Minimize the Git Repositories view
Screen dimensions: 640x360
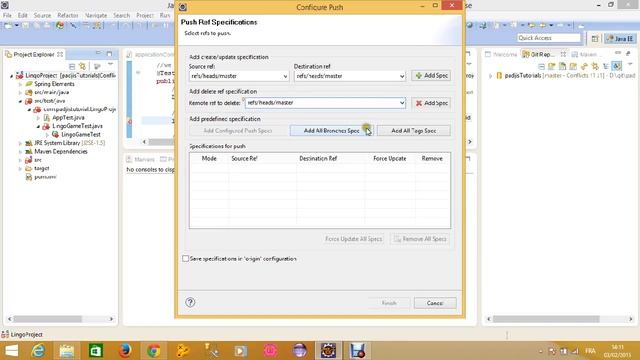coord(618,53)
